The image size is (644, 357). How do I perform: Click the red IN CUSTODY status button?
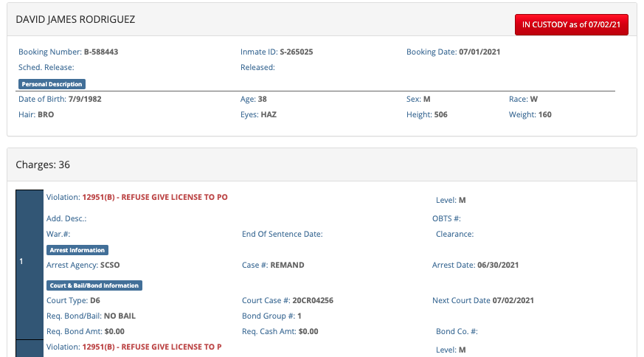click(x=571, y=24)
